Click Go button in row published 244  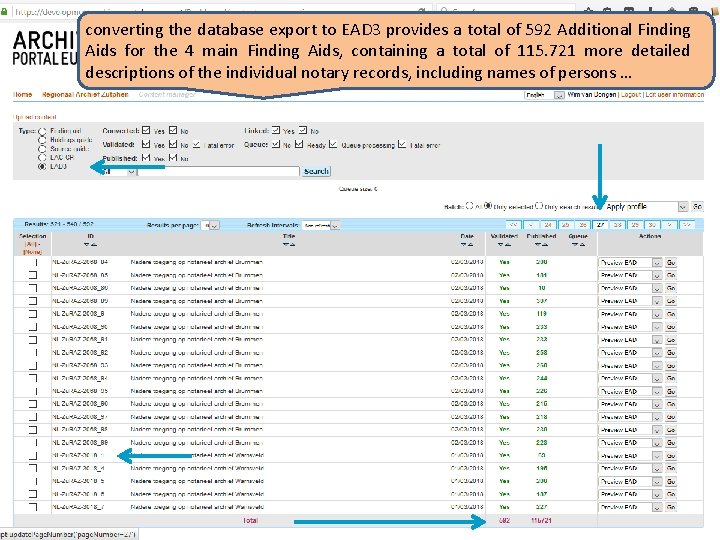[671, 378]
